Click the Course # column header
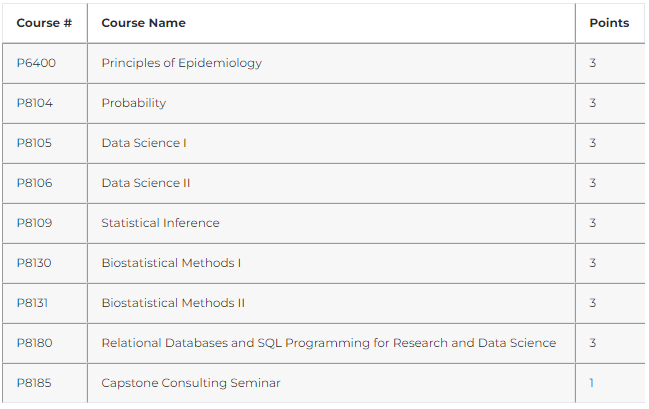 tap(44, 23)
